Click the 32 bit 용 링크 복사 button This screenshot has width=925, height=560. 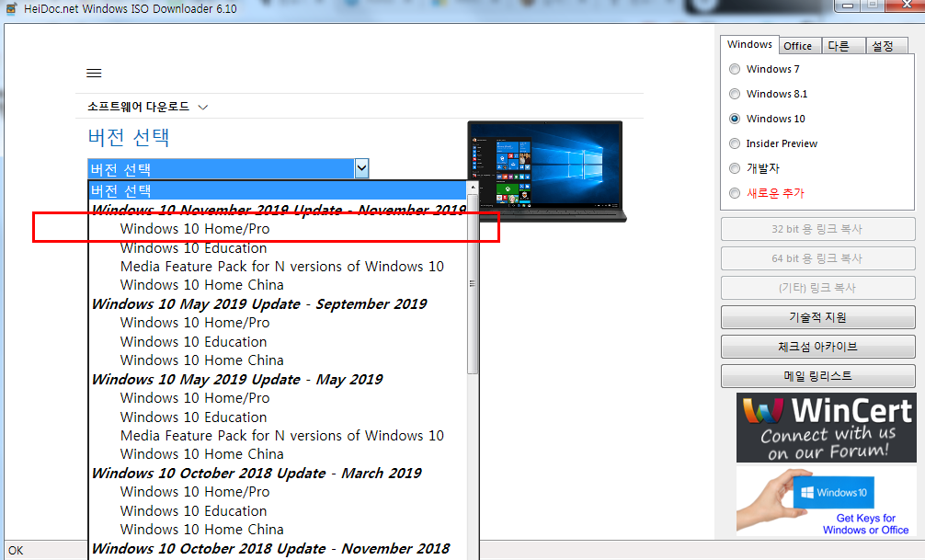click(817, 229)
